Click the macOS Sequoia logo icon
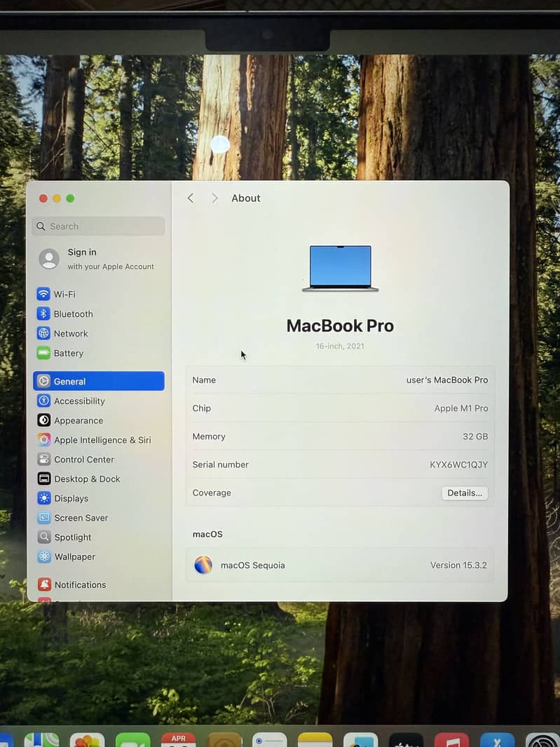This screenshot has height=747, width=560. pos(203,565)
